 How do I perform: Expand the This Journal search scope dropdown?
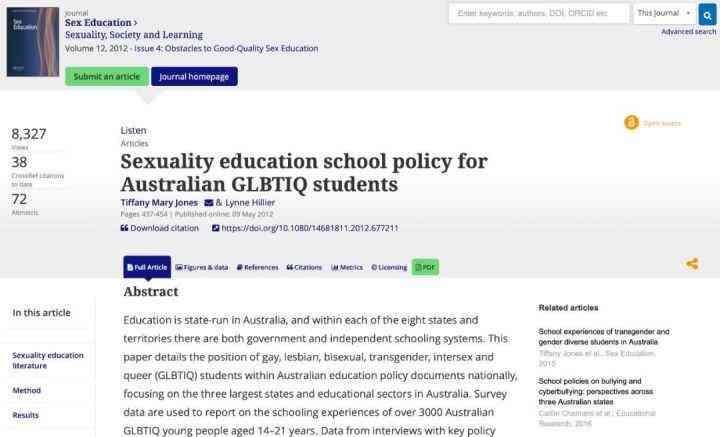point(664,13)
